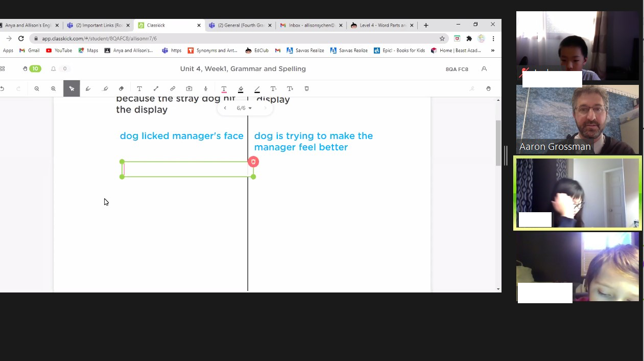Open the camera image insert tool
This screenshot has width=644, height=361.
coord(189,88)
